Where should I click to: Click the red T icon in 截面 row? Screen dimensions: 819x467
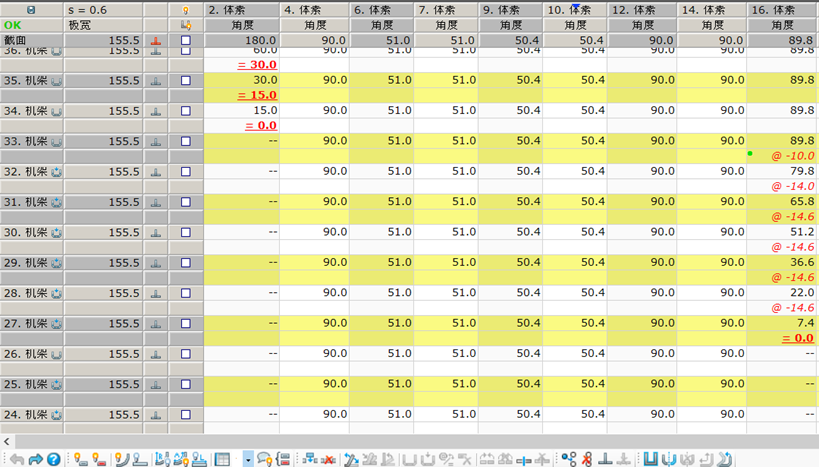(x=156, y=40)
